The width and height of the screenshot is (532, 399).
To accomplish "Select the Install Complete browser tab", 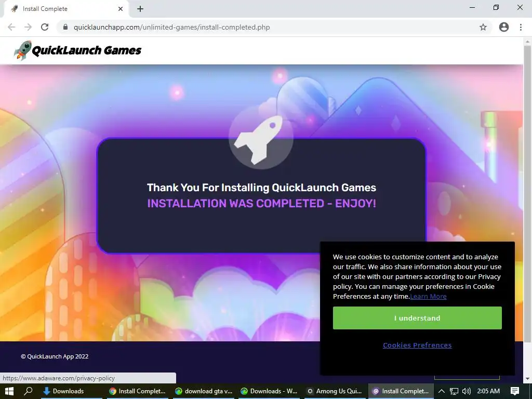I will pos(66,9).
